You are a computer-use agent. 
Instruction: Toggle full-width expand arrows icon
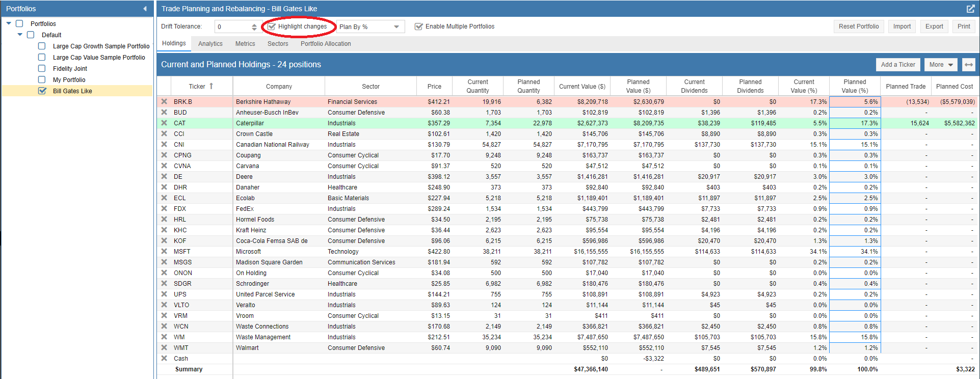(969, 65)
